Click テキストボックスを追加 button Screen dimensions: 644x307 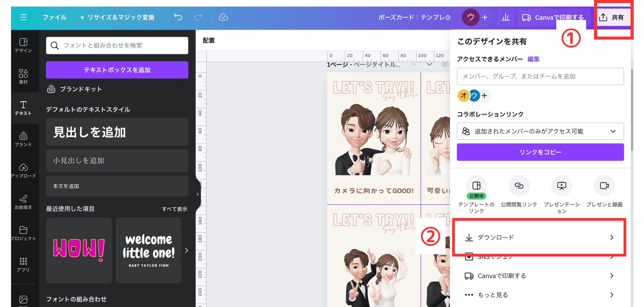tap(117, 70)
